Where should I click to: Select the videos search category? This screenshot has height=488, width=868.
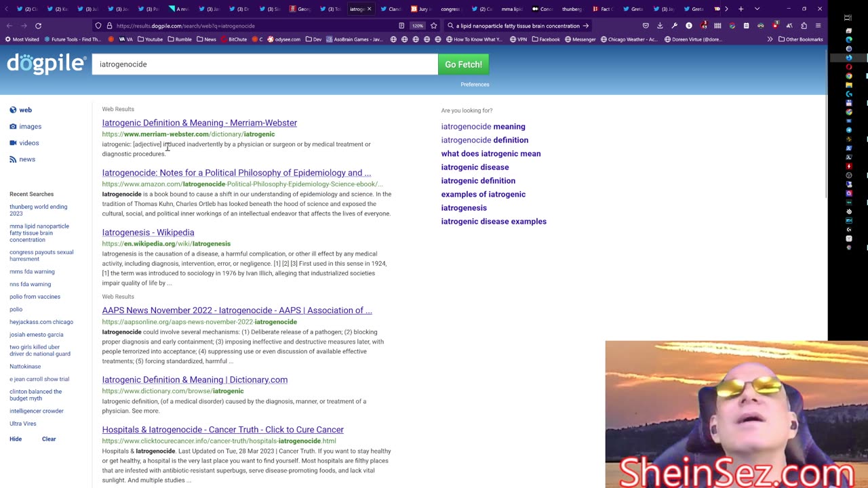pyautogui.click(x=24, y=143)
